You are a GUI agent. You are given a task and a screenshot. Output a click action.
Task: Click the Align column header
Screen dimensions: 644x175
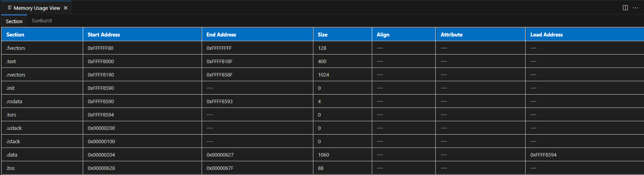click(x=383, y=35)
